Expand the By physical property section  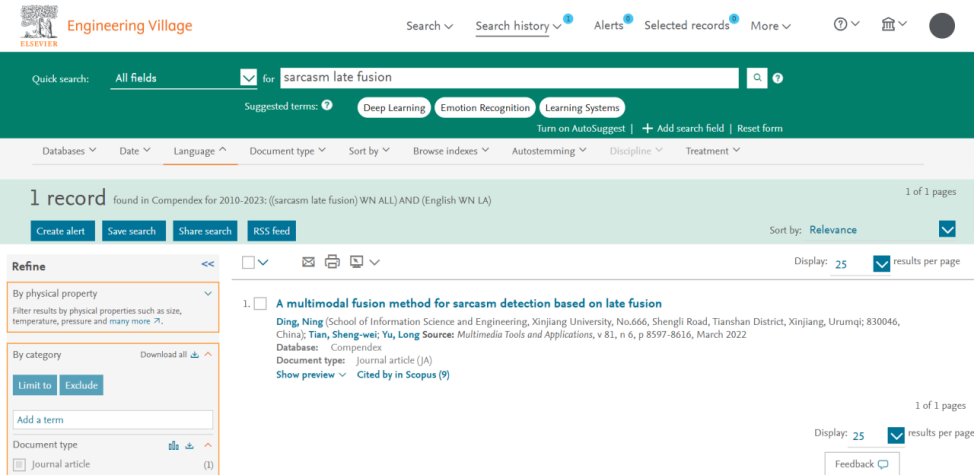tap(208, 294)
